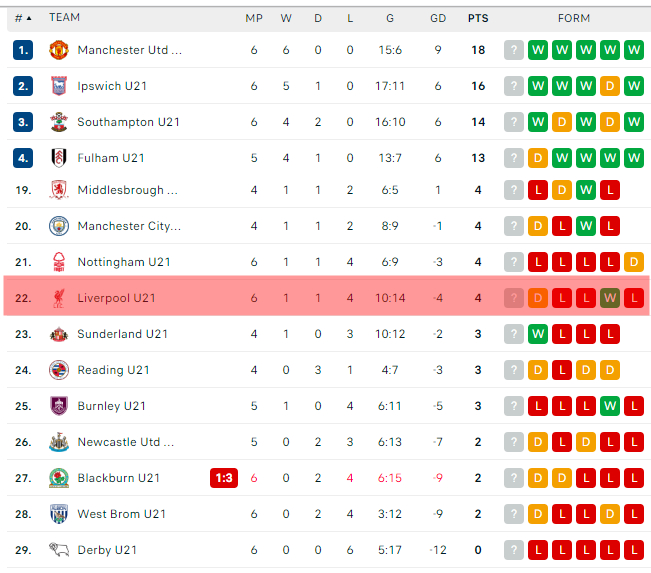
Task: Click Sunderland U21's green W form result
Action: tap(538, 334)
